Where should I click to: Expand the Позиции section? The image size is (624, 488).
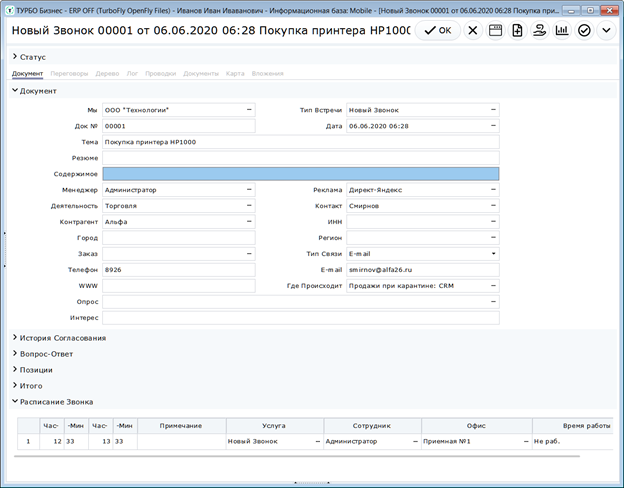[15, 370]
